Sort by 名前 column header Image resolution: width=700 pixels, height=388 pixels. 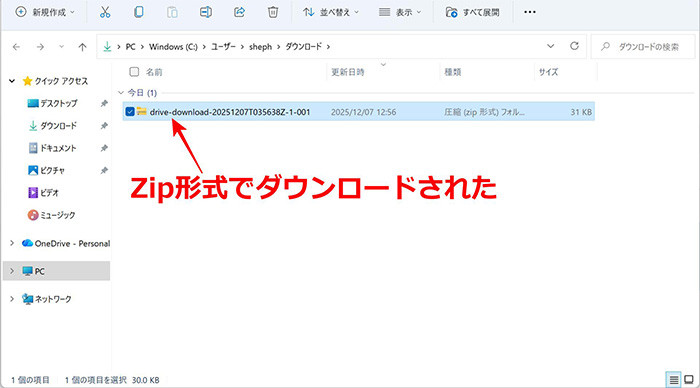154,72
